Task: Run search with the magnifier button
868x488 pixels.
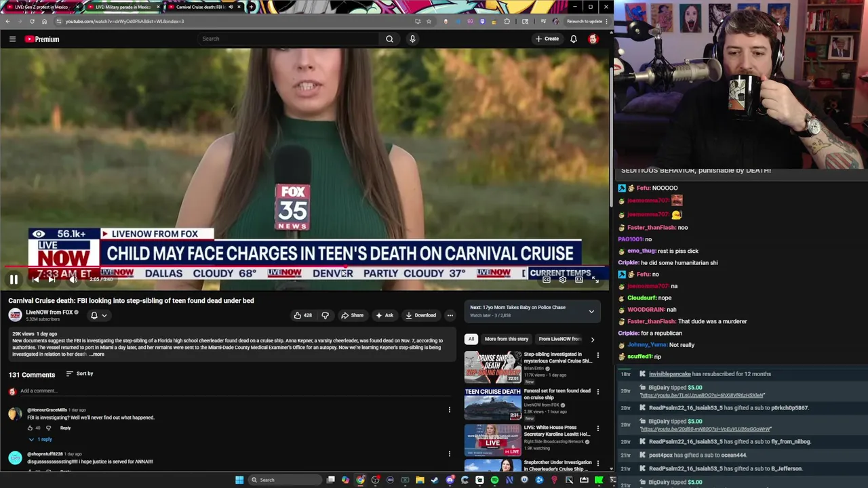Action: click(x=389, y=39)
